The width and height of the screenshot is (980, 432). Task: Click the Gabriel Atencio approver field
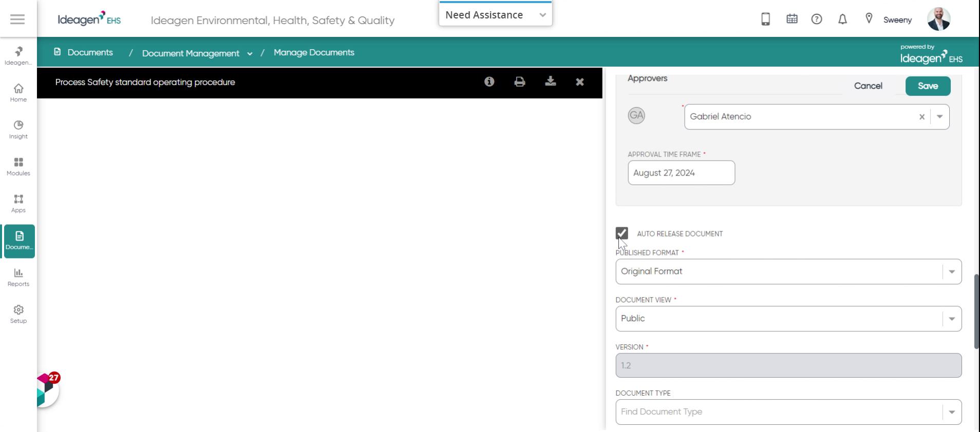817,117
